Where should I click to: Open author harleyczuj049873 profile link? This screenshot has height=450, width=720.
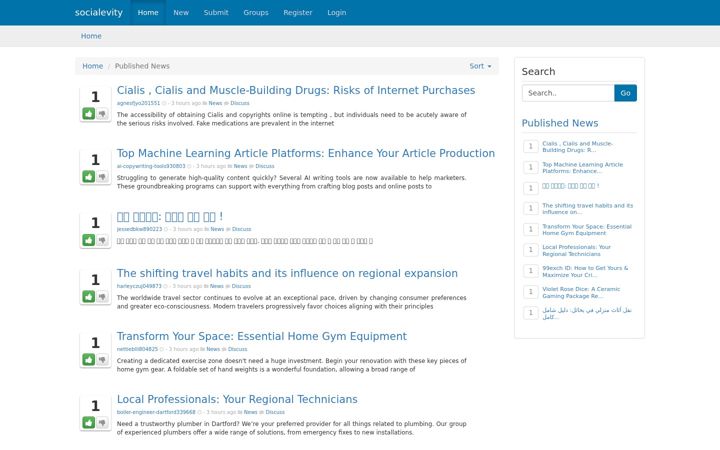coord(139,286)
